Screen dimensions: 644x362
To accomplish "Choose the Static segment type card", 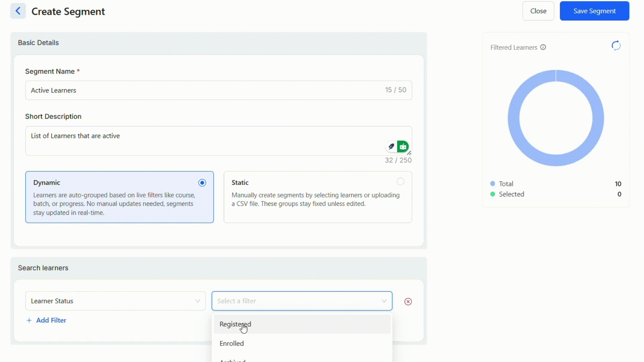I will pyautogui.click(x=317, y=197).
